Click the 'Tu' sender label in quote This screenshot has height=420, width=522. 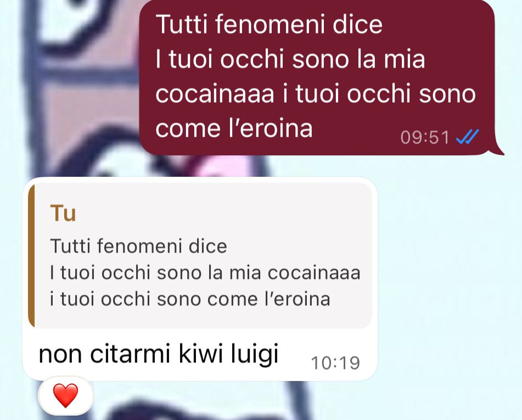(63, 213)
